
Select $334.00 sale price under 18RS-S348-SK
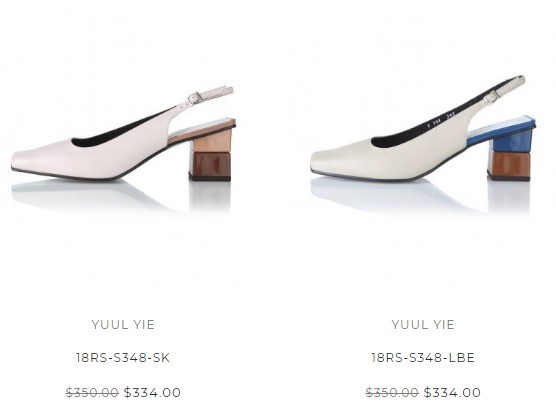152,393
